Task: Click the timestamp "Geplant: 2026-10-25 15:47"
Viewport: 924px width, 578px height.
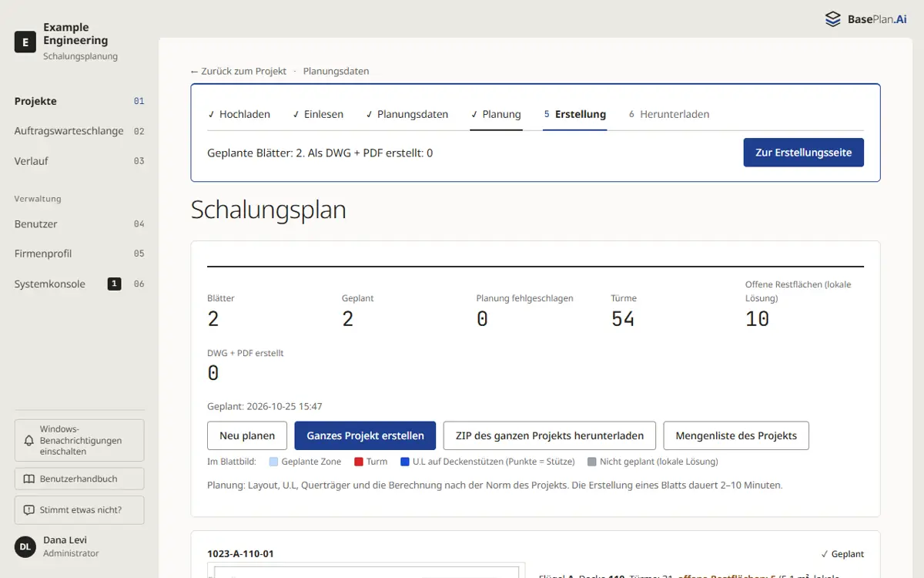Action: click(265, 406)
